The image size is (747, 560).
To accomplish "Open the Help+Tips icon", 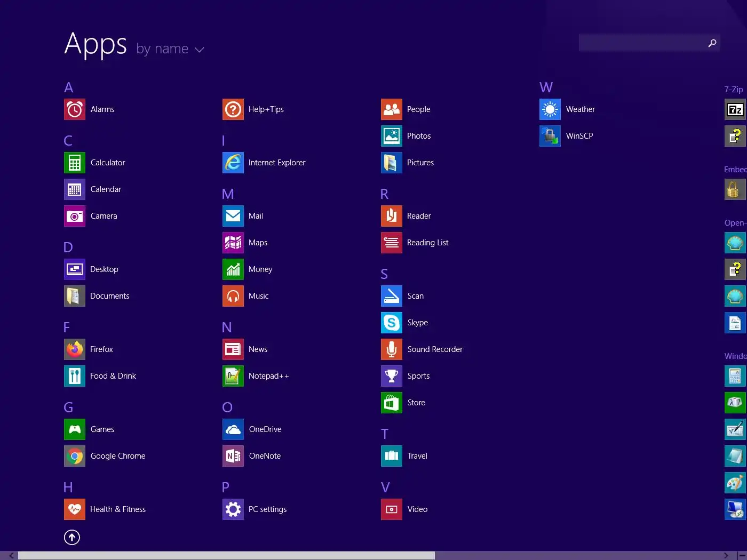I will point(233,109).
